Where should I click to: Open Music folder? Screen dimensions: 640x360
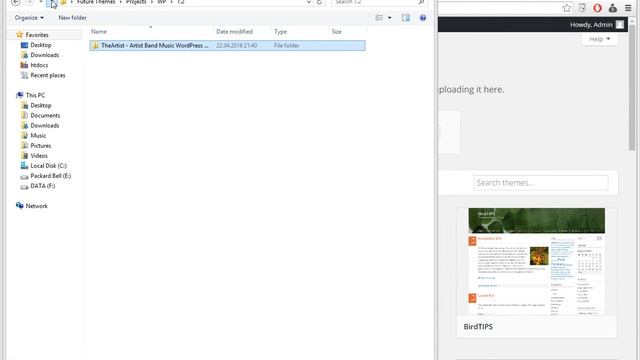pos(38,136)
